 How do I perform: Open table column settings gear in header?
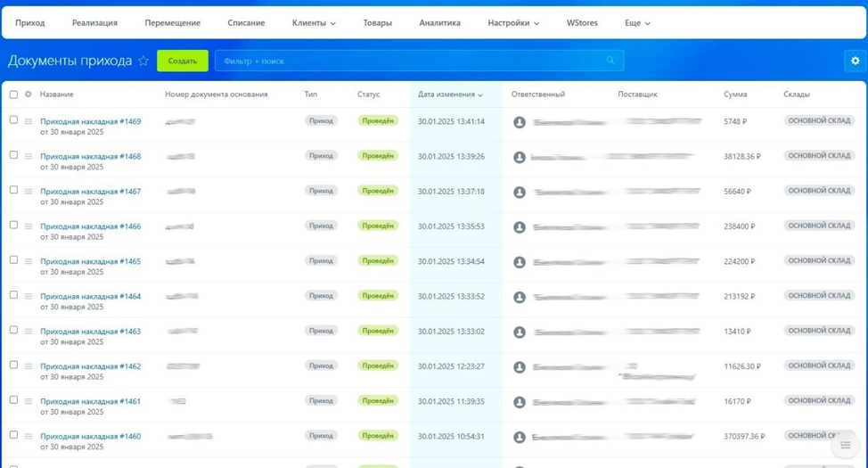pos(29,94)
